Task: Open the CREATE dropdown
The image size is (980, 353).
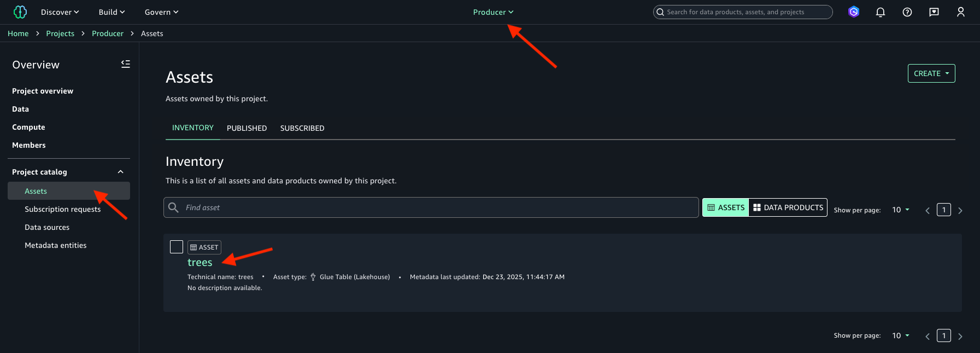Action: 931,73
